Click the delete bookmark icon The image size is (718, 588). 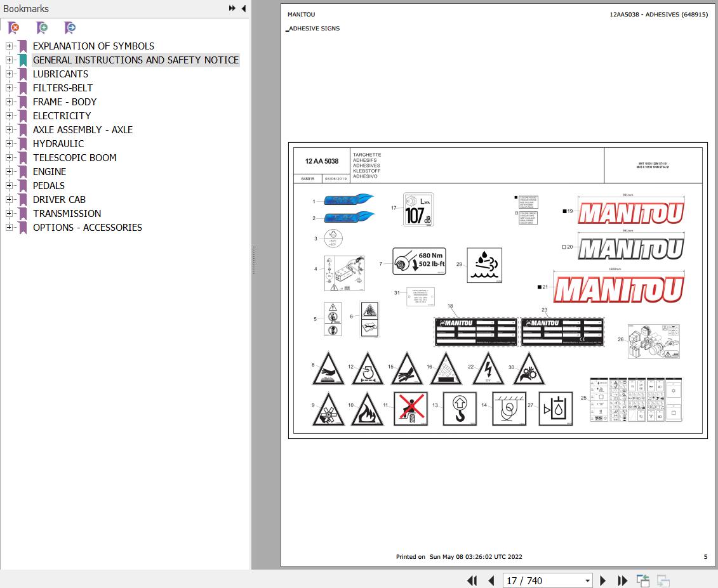pos(14,28)
